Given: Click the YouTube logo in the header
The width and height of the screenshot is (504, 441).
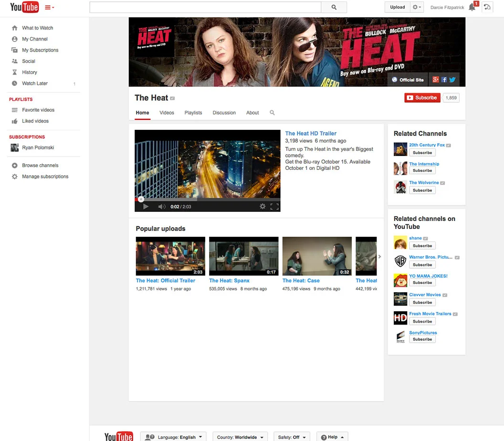Looking at the screenshot, I should click(x=24, y=7).
